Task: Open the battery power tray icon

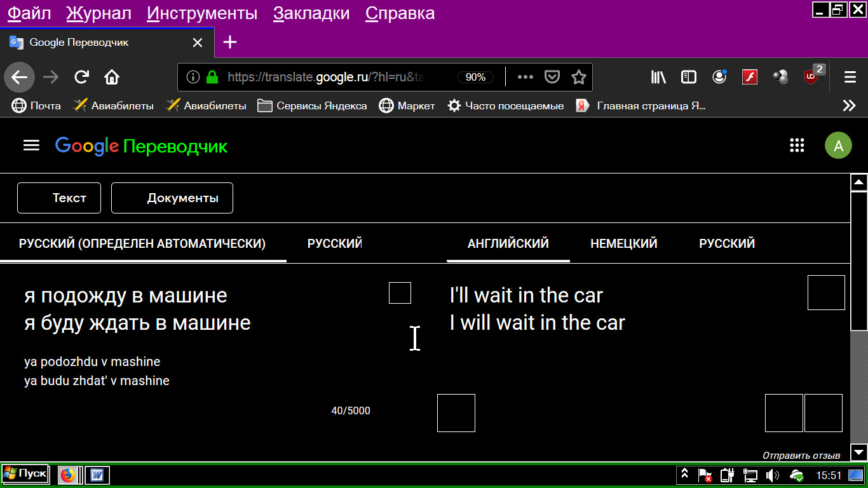Action: pyautogui.click(x=728, y=475)
